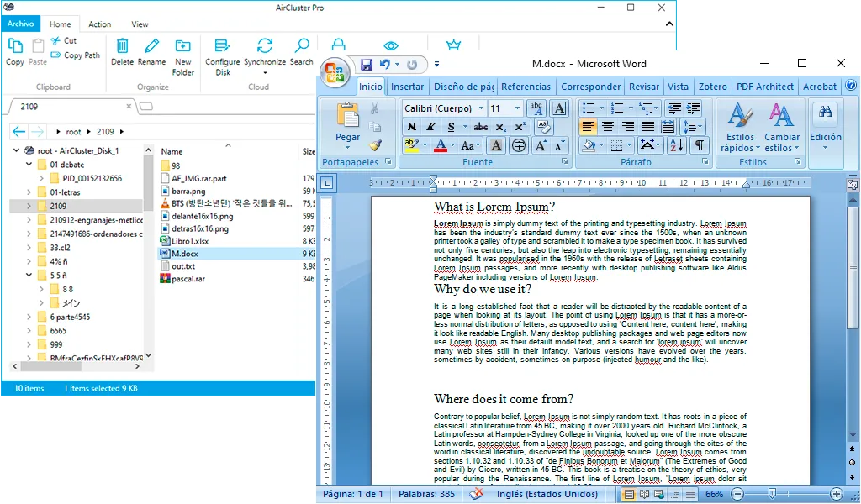Toggle justify alignment in Párrafo group
The image size is (861, 504).
click(x=648, y=127)
